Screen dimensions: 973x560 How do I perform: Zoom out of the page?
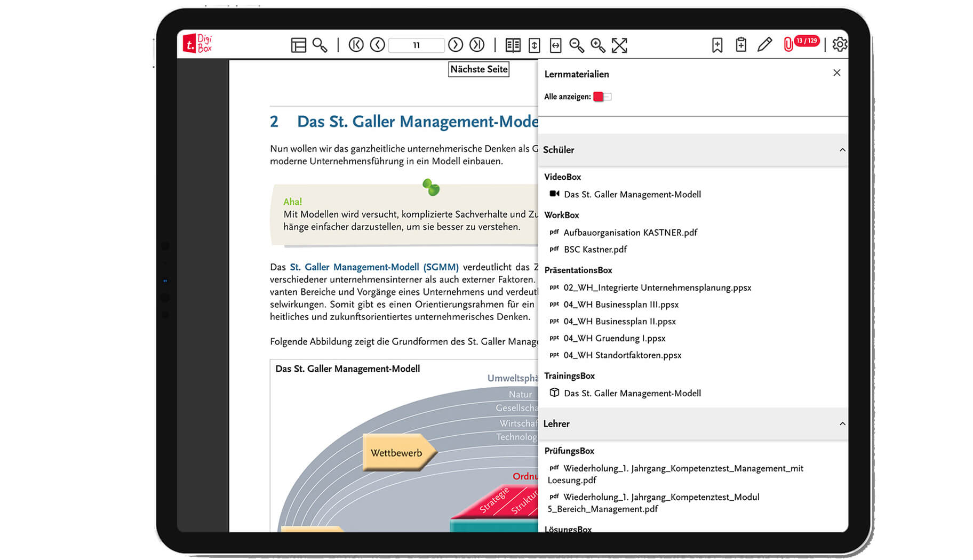(x=577, y=46)
